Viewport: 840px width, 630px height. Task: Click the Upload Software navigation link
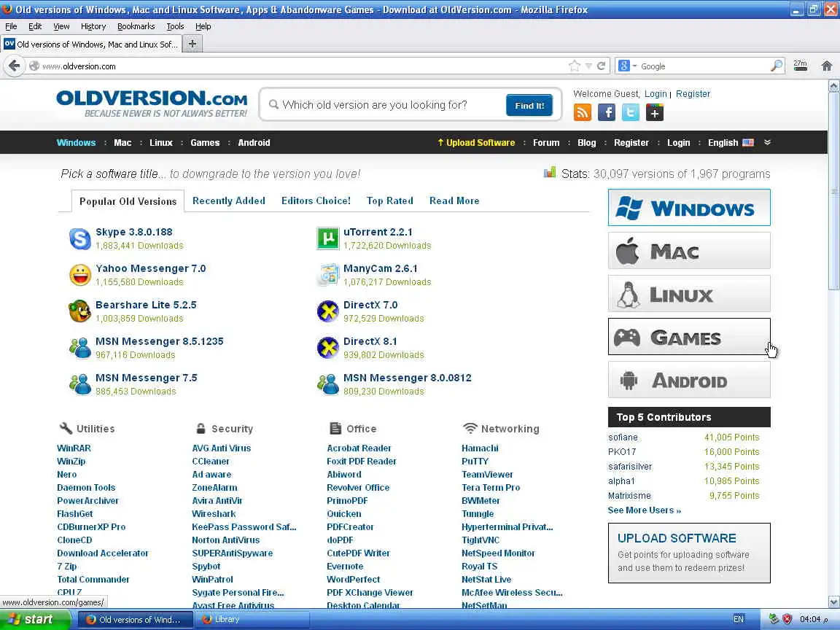click(x=476, y=142)
